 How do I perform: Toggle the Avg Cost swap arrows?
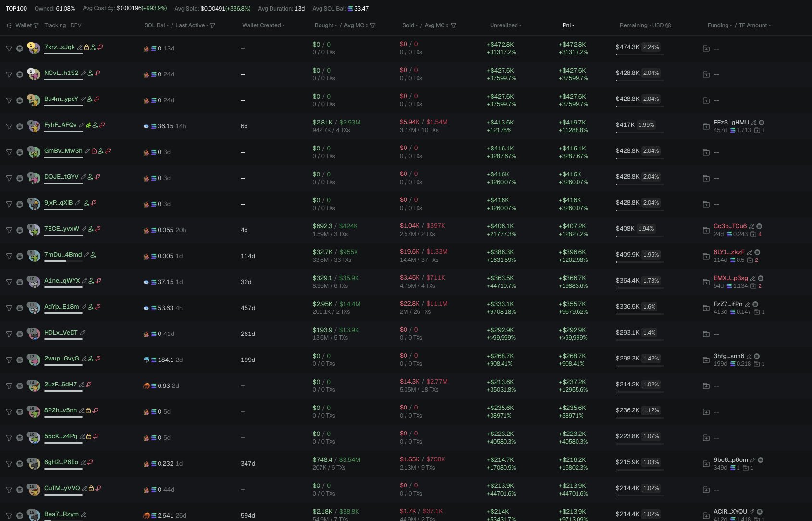(x=111, y=9)
